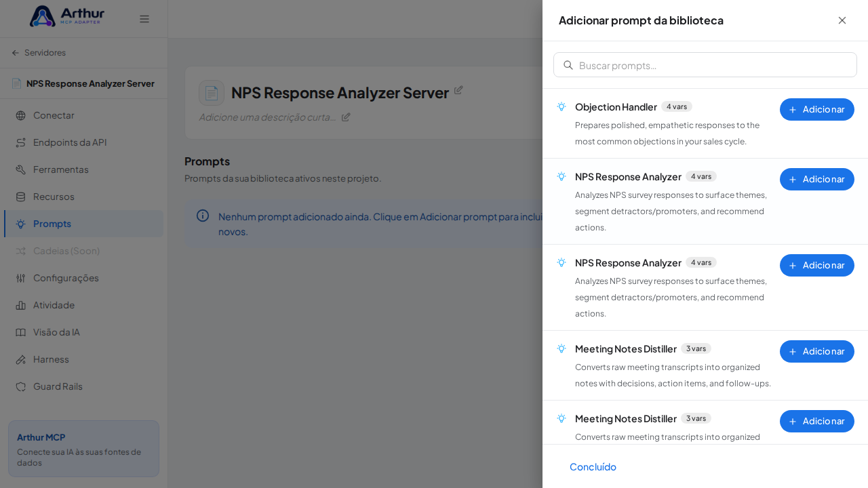The image size is (868, 488).
Task: Open the Conectar globe icon
Action: tap(20, 115)
